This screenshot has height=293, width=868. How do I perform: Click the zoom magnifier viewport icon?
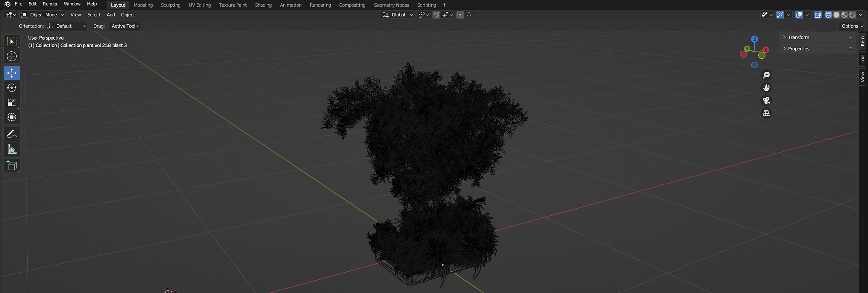coord(766,75)
